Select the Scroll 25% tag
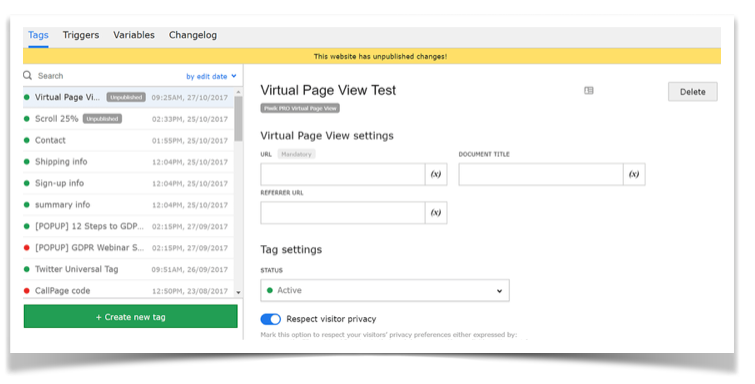Screen dimensions: 755x384 [129, 119]
